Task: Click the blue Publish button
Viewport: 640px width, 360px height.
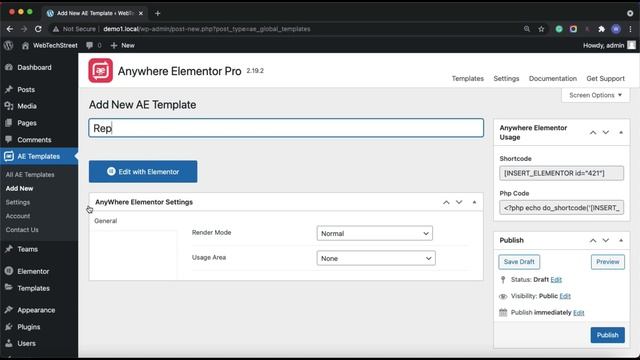Action: pyautogui.click(x=607, y=335)
